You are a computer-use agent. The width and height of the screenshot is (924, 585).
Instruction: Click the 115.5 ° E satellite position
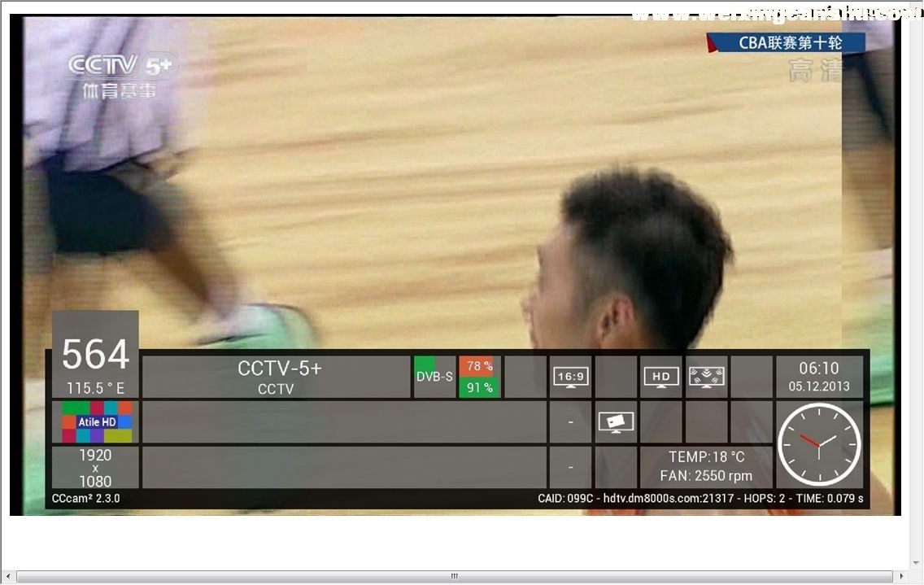95,388
